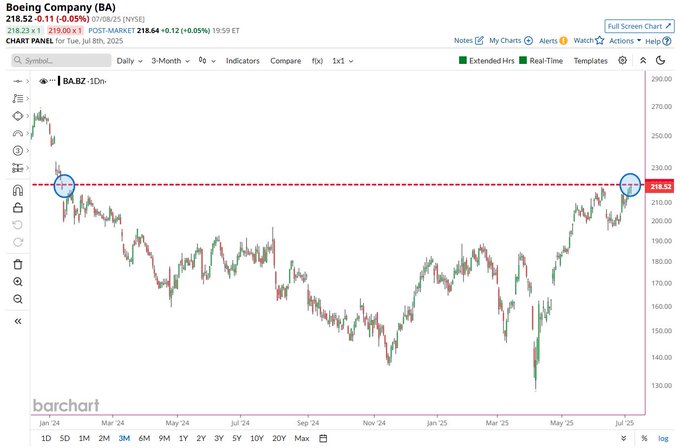Open Full Screen Chart
The image size is (680, 448).
[x=639, y=26]
